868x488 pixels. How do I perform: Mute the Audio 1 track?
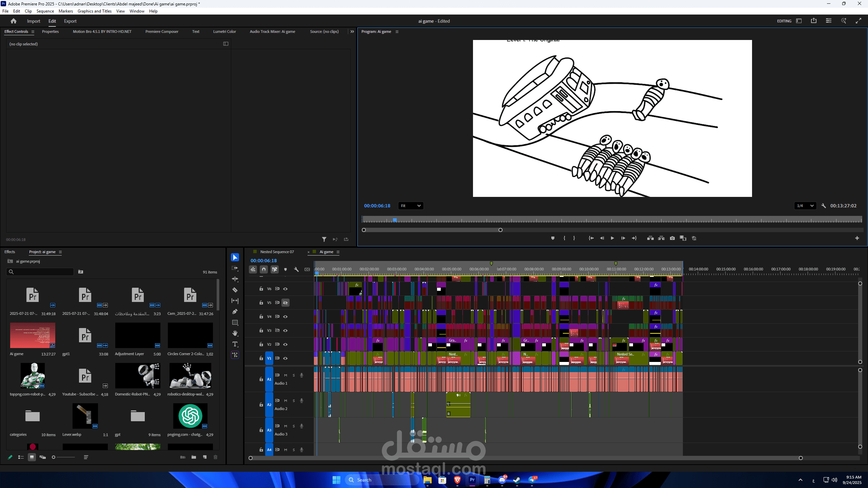[x=285, y=375]
